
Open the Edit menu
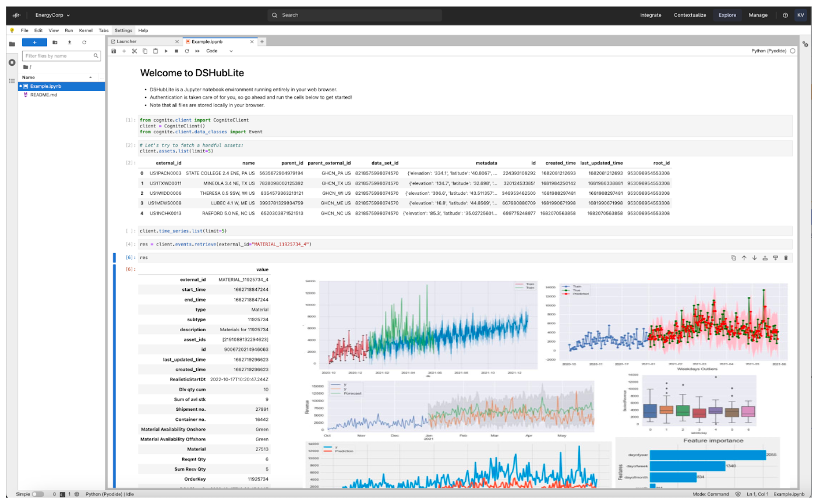[x=38, y=30]
